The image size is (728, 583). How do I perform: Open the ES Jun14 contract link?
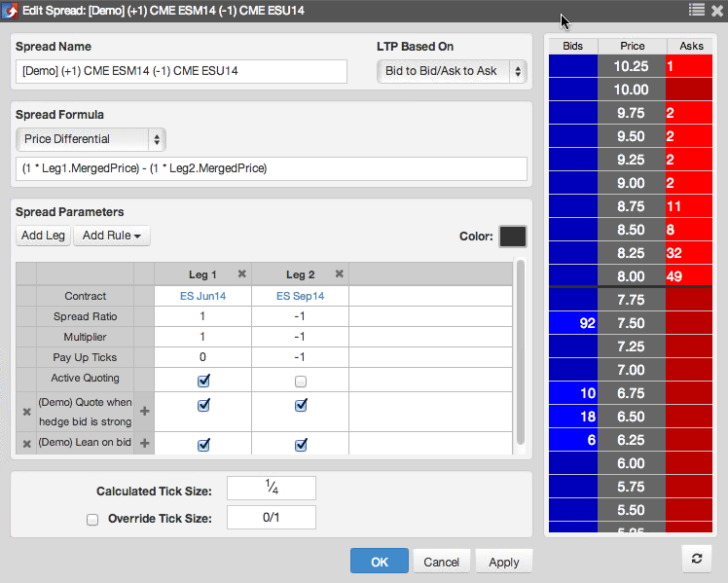pos(202,296)
